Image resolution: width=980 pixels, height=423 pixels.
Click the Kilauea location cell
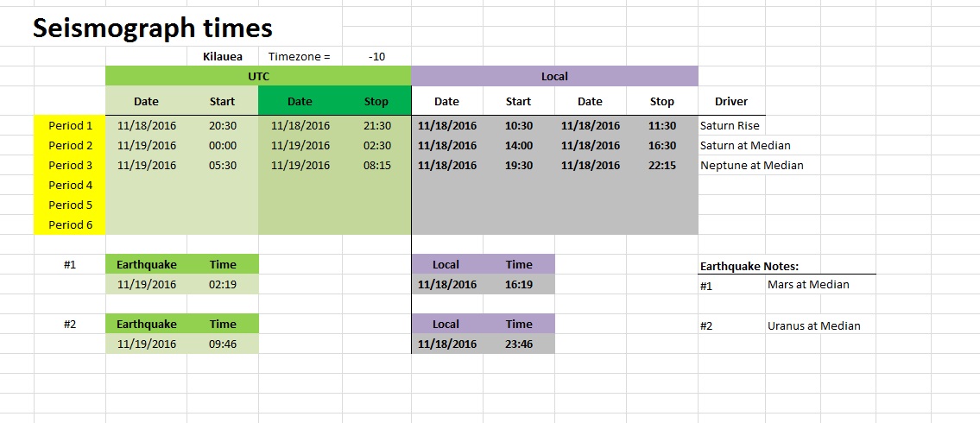coord(222,57)
